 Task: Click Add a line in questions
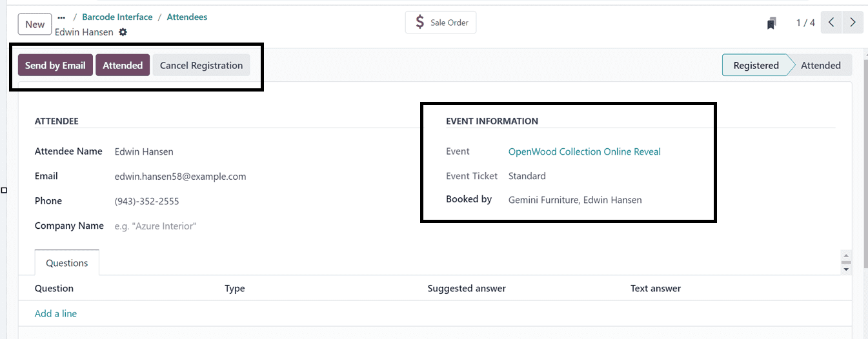[x=56, y=313]
